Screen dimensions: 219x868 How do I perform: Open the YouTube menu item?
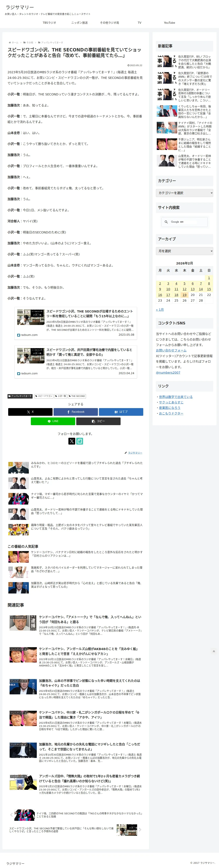point(169,22)
